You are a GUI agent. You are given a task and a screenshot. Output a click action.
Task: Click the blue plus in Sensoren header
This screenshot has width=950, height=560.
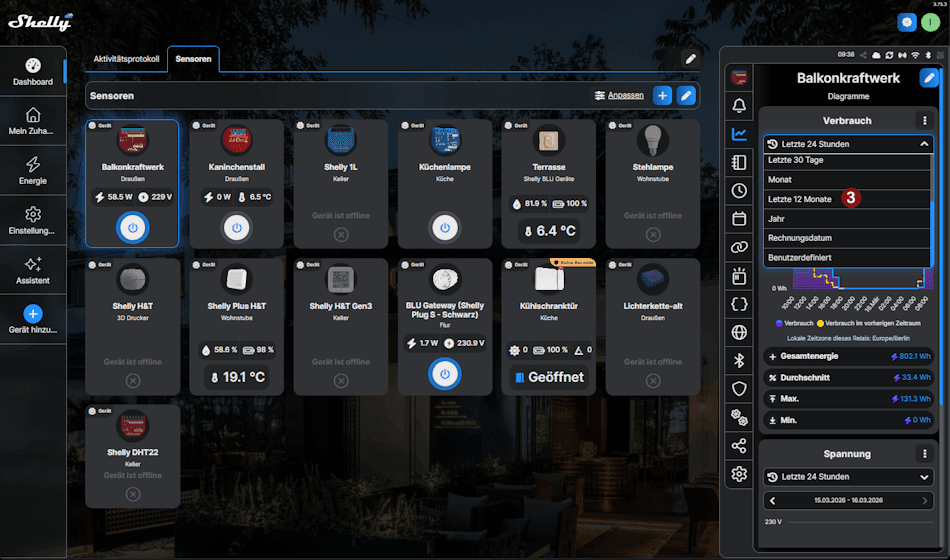662,96
